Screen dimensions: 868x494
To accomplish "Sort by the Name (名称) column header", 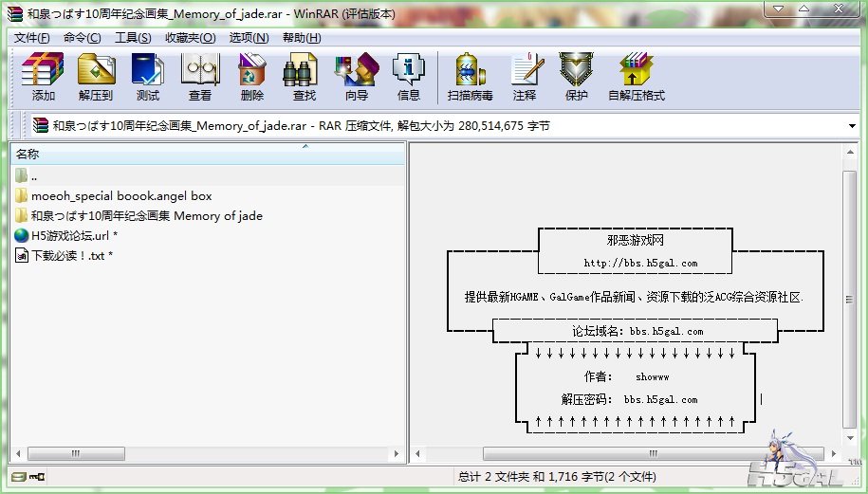I will click(208, 154).
